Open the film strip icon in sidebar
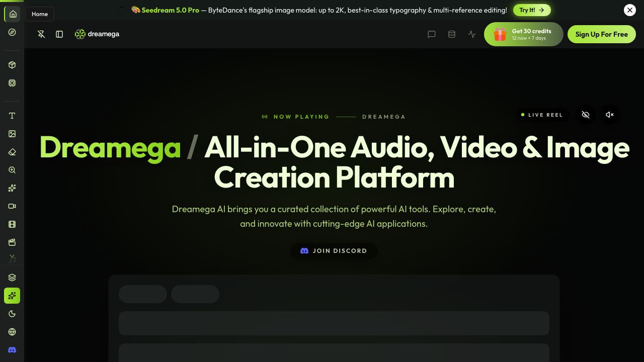Screen dimensions: 644x362 (12, 224)
